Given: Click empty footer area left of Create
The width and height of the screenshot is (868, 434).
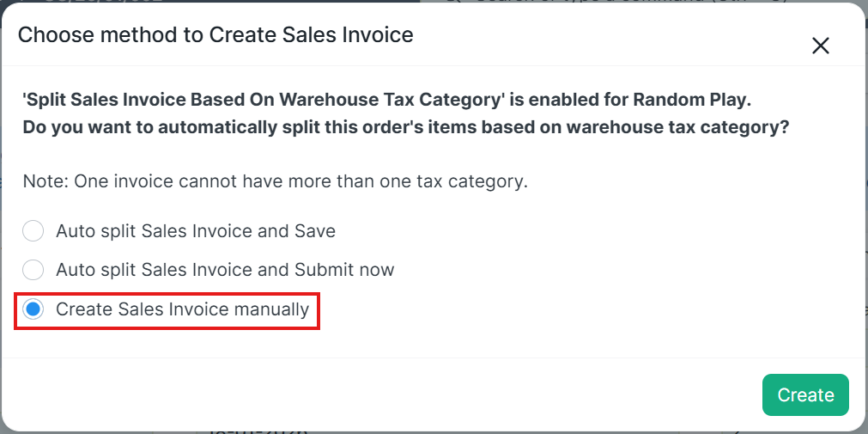Looking at the screenshot, I should pos(386,394).
